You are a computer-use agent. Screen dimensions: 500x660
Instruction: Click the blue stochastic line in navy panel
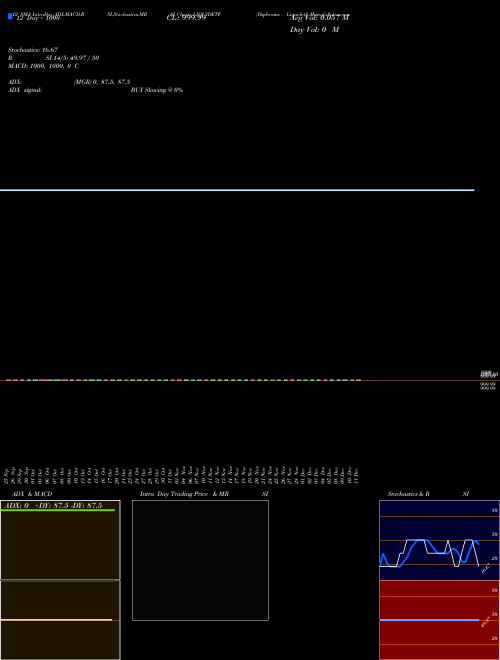point(429,553)
